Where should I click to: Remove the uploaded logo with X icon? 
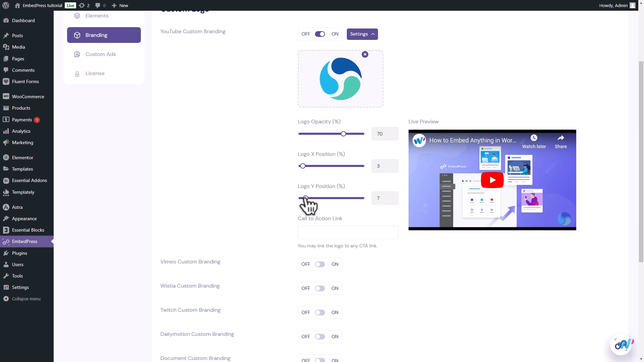coord(365,54)
